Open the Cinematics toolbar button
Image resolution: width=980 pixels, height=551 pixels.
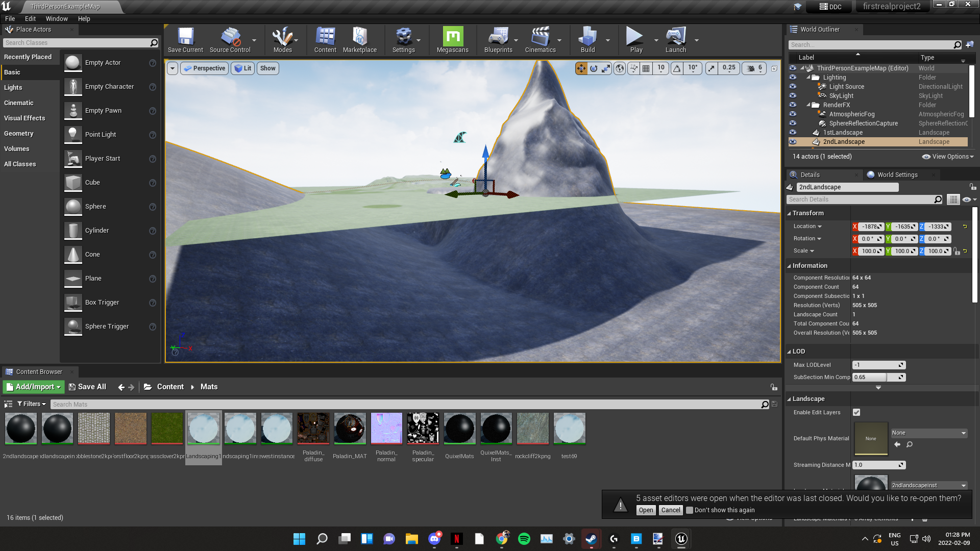tap(541, 40)
